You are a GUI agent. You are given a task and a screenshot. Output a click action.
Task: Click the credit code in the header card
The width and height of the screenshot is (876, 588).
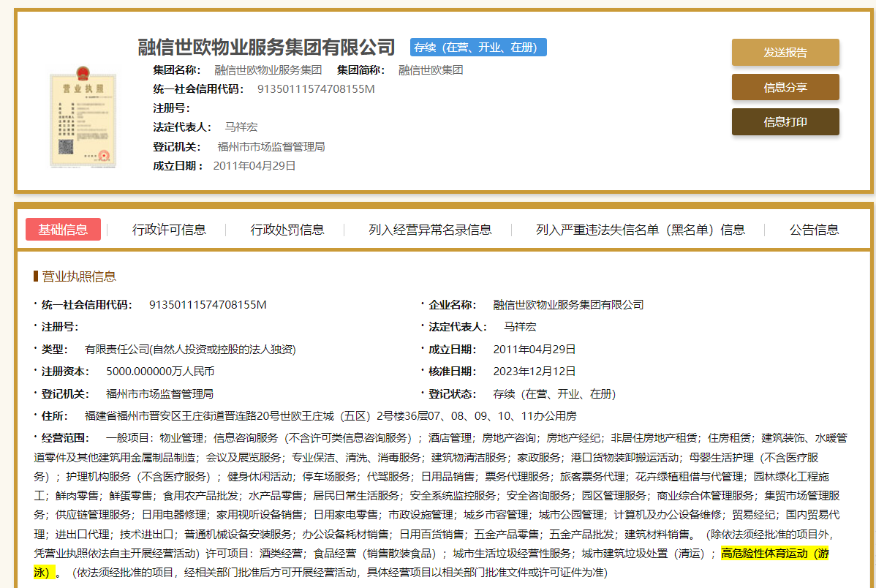click(x=316, y=89)
